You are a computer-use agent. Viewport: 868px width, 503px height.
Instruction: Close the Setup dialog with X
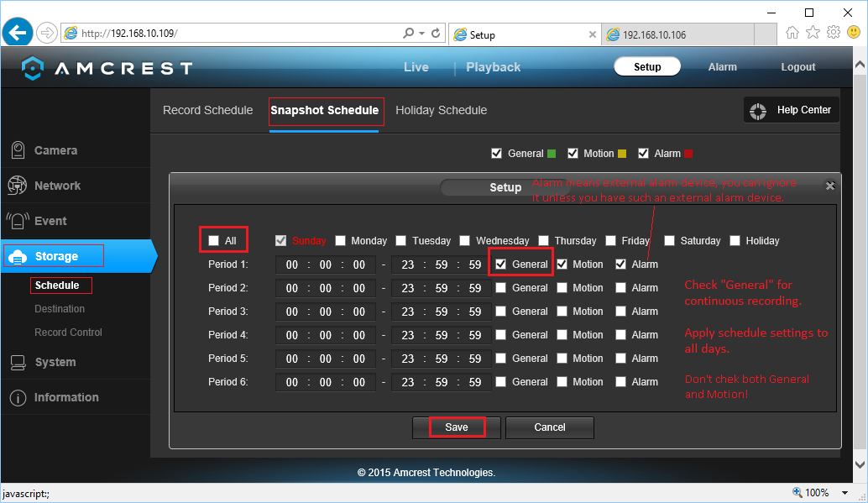pos(830,186)
